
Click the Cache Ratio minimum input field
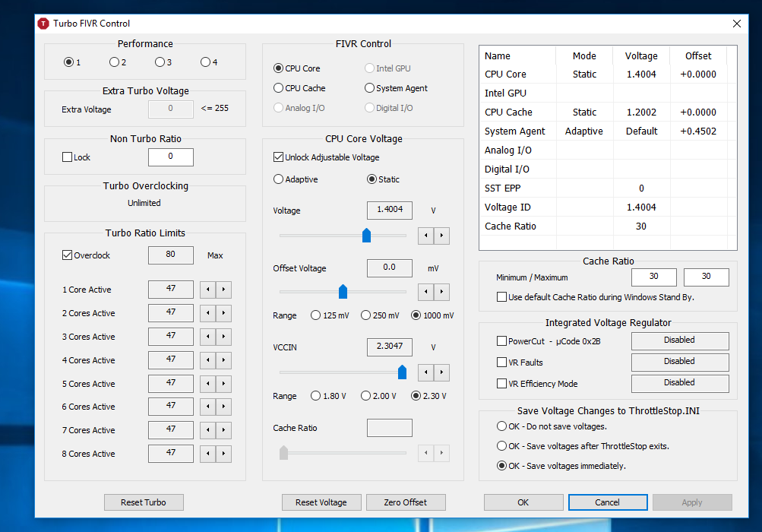(653, 277)
